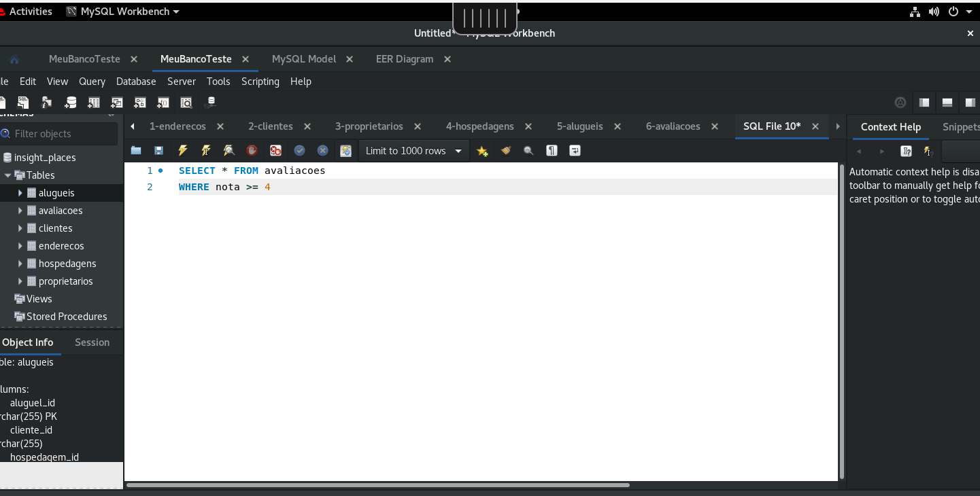Rollback the current transaction
The width and height of the screenshot is (980, 496).
pos(323,151)
